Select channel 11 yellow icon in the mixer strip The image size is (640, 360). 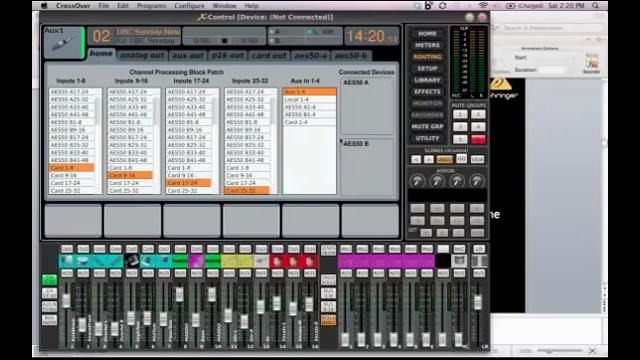coord(229,261)
